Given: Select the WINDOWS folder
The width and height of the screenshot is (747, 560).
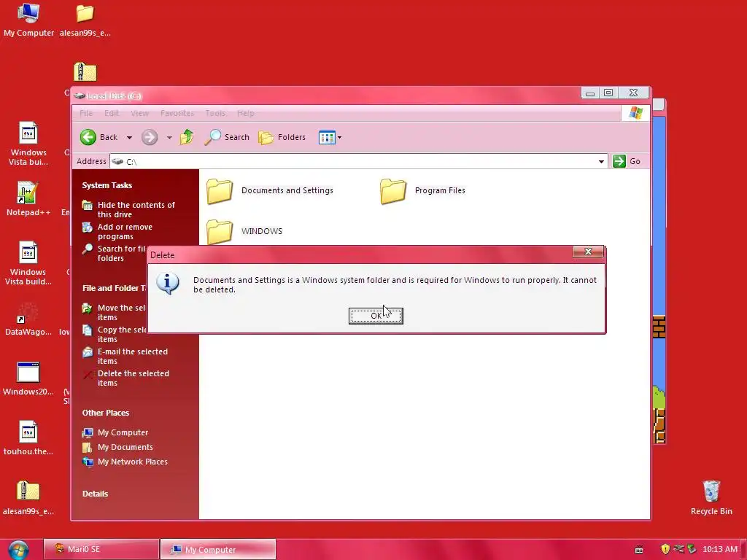Looking at the screenshot, I should tap(244, 231).
